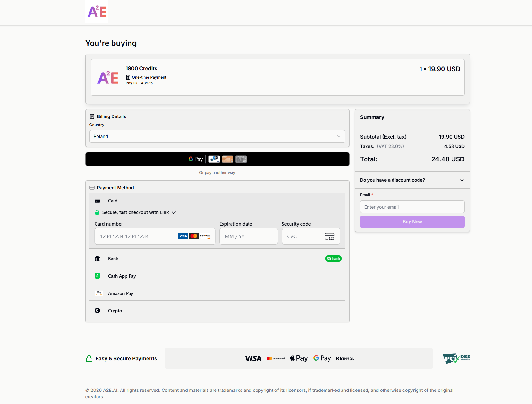Click the Card method credit card icon
The height and width of the screenshot is (404, 532).
pyautogui.click(x=97, y=201)
